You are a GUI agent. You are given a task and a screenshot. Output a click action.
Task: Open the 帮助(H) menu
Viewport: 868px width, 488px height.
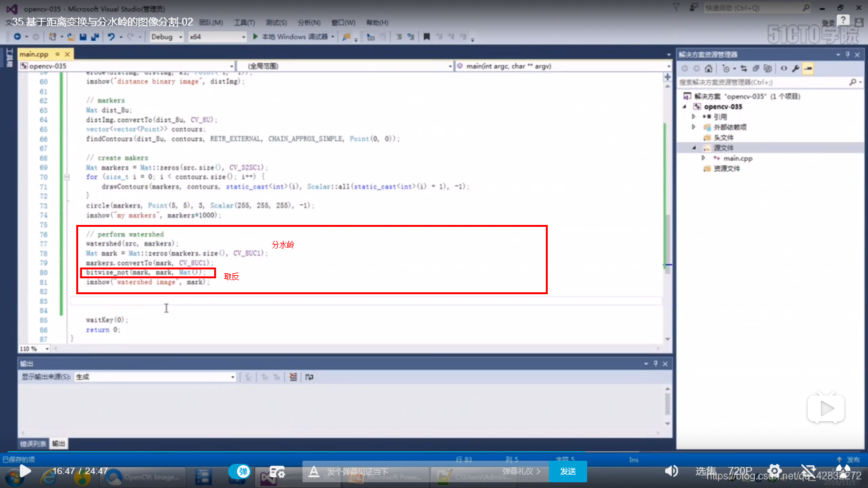point(377,22)
